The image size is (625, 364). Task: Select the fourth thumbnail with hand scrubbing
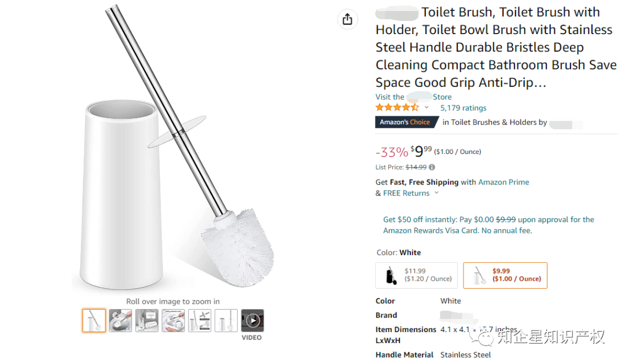pyautogui.click(x=173, y=321)
